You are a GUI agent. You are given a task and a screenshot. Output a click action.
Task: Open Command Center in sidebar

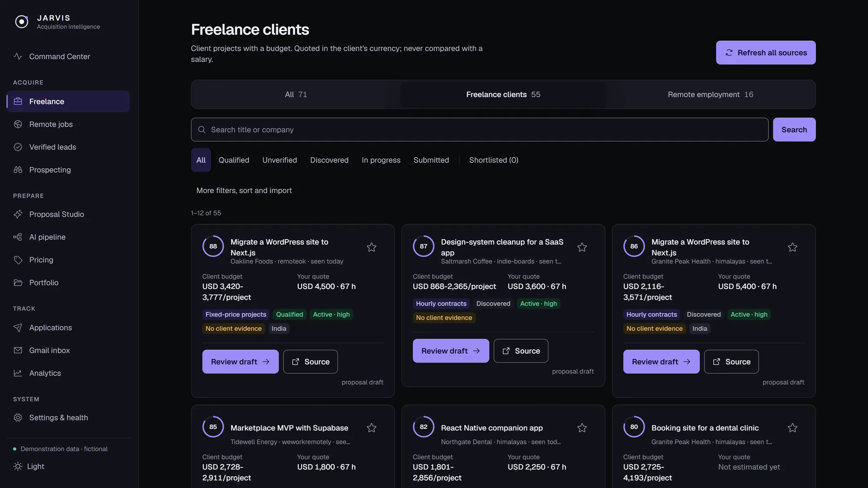(68, 56)
